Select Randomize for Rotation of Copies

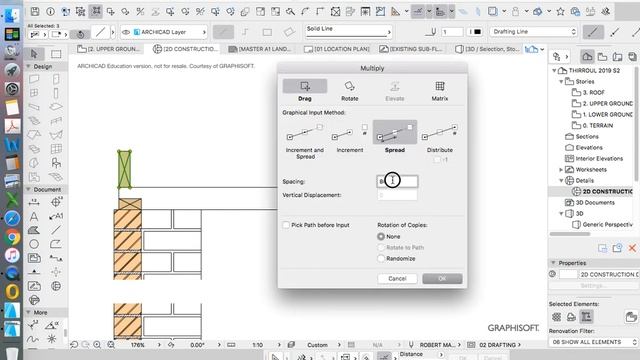[x=381, y=258]
